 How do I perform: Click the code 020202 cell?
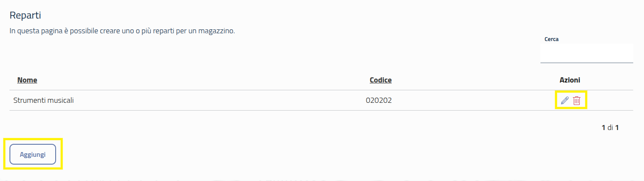[x=379, y=101]
